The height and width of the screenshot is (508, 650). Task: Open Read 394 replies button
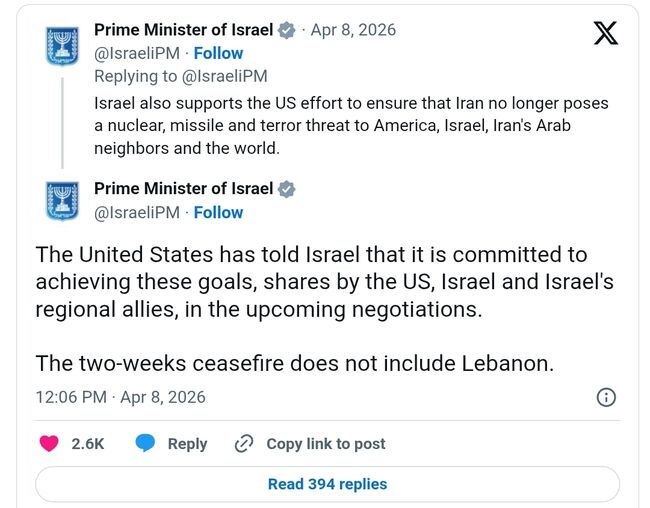pyautogui.click(x=327, y=484)
